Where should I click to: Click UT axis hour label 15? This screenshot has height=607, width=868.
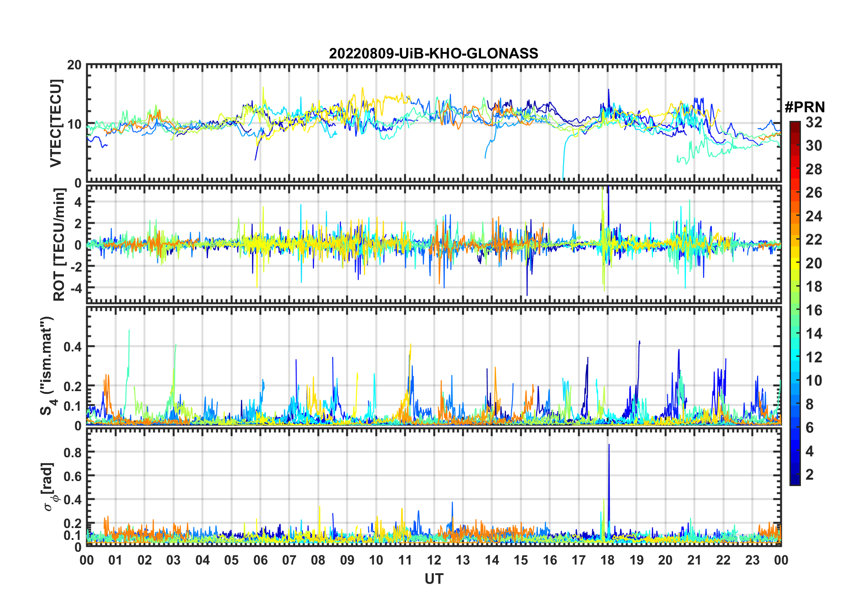[x=521, y=560]
